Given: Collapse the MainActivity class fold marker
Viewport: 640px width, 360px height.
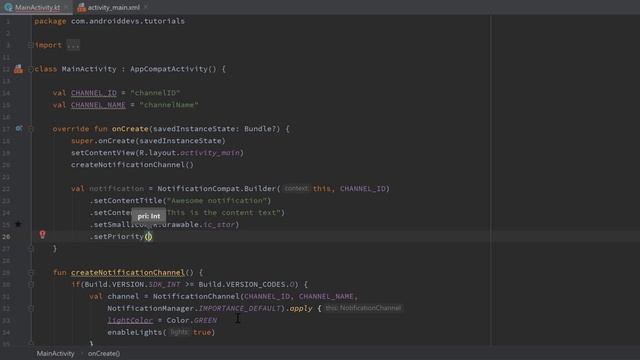Looking at the screenshot, I should click(30, 69).
